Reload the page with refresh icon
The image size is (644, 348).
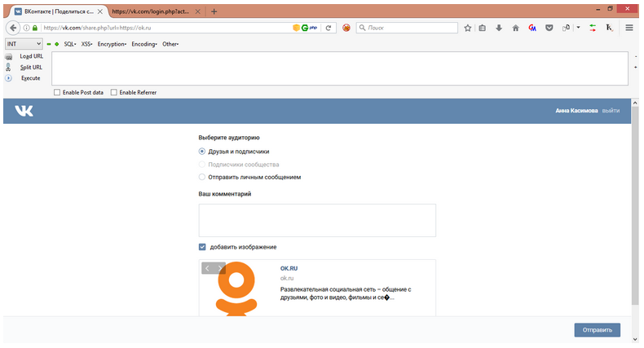click(329, 27)
